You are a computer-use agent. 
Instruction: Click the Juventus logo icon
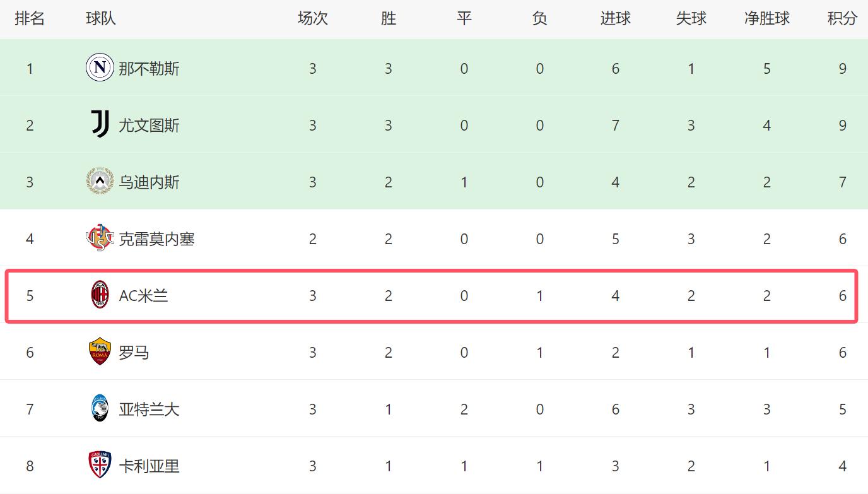(x=100, y=124)
